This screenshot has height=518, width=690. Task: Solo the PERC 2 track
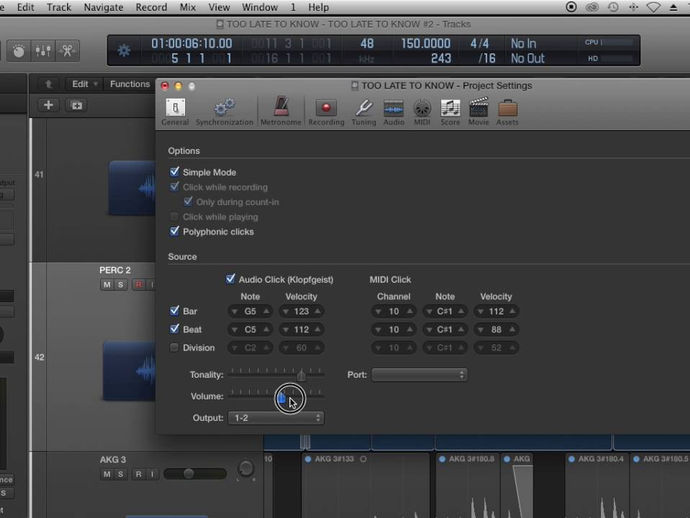[121, 285]
